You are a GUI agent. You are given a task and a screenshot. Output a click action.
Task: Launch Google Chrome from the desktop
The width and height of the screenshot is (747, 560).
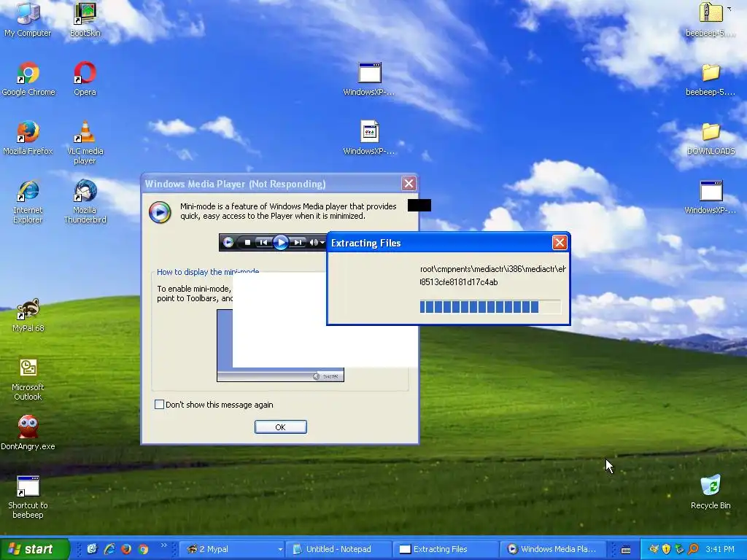[x=28, y=79]
